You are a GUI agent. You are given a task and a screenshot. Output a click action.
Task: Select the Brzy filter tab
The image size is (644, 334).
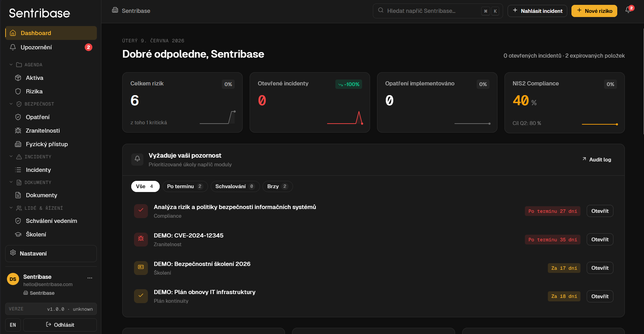(277, 186)
